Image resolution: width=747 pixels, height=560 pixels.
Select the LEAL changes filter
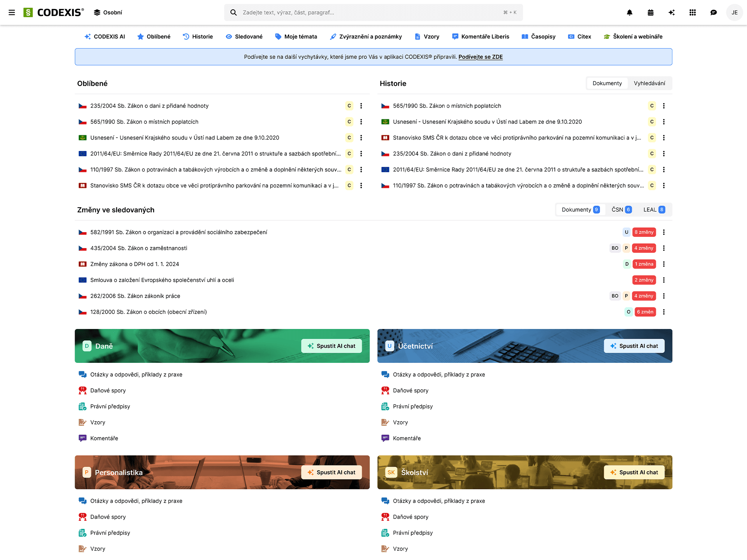tap(654, 210)
